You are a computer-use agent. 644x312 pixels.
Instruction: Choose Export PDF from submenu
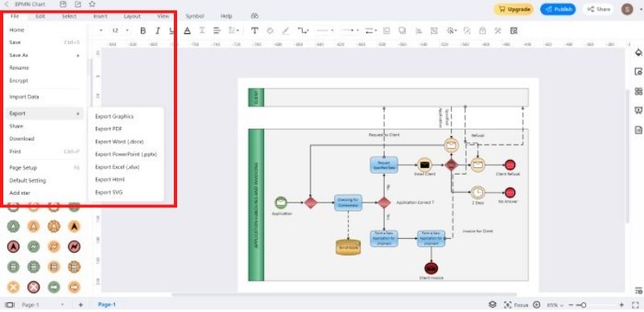(x=109, y=129)
